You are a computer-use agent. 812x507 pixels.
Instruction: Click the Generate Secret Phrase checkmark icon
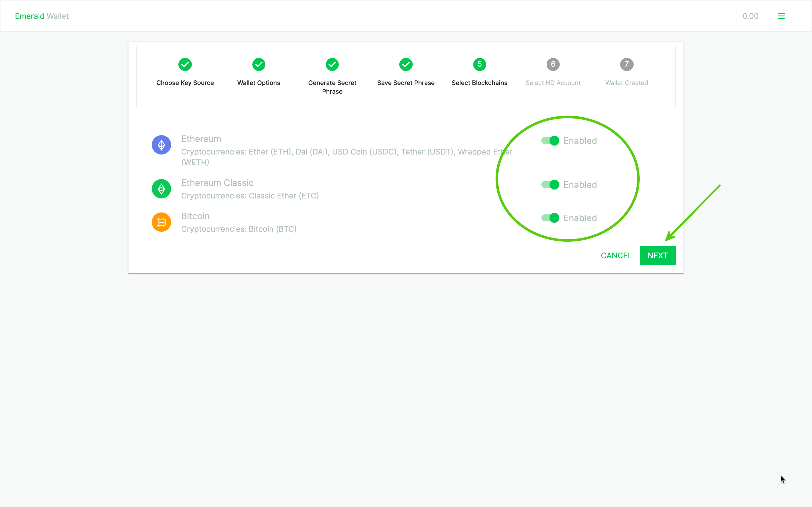point(332,64)
